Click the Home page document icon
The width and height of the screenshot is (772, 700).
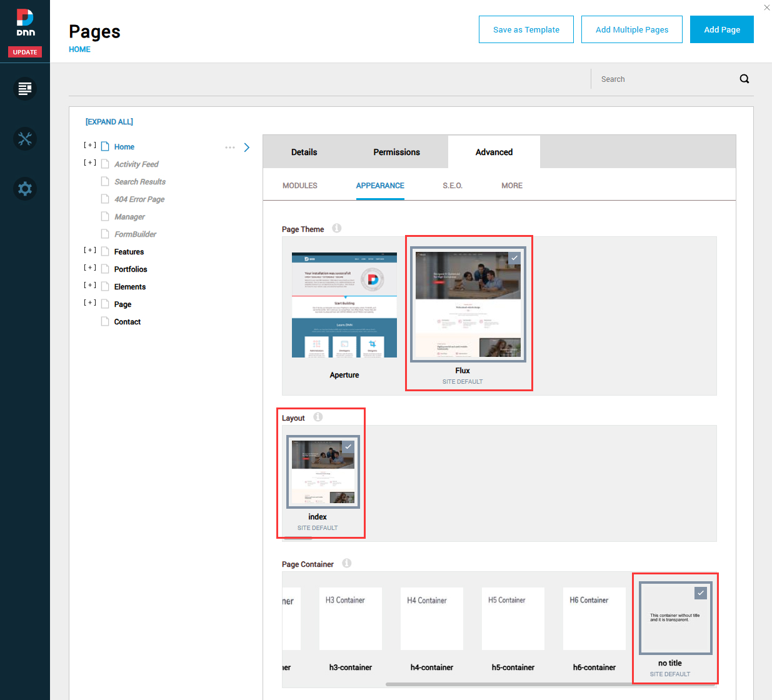point(105,146)
